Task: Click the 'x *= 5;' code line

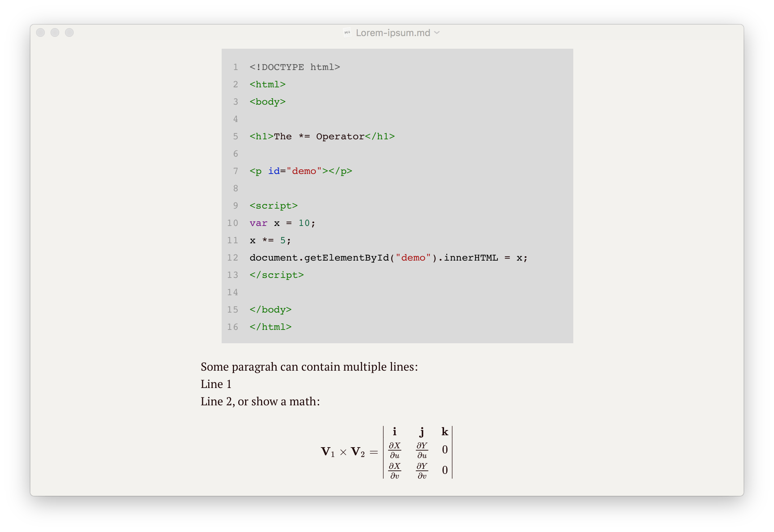Action: point(270,240)
